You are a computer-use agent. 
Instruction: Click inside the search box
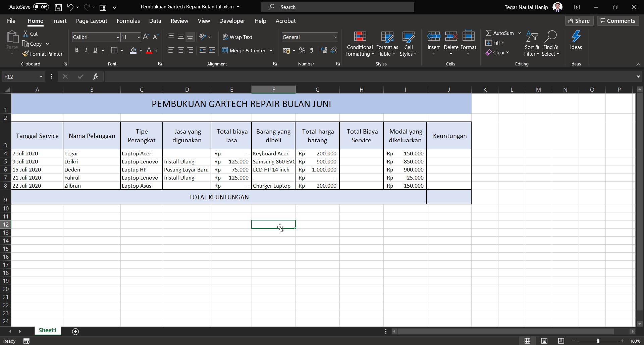(x=337, y=7)
